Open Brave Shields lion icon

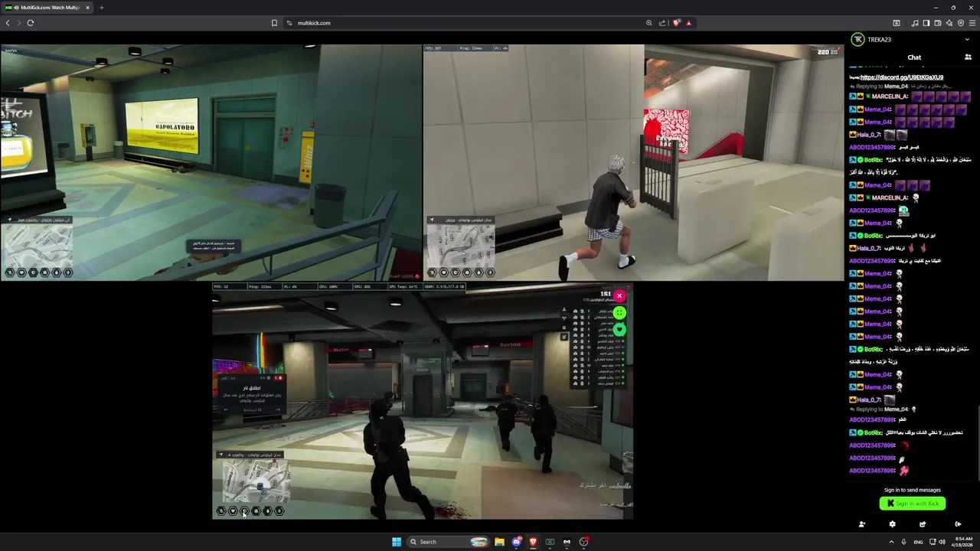[x=676, y=23]
